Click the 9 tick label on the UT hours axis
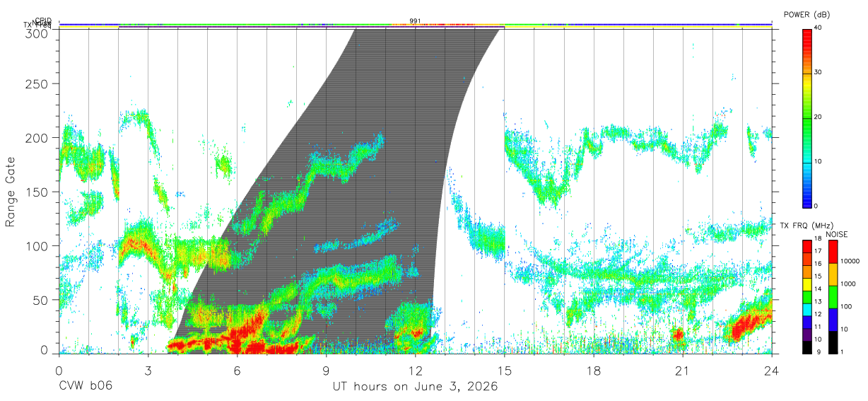The image size is (868, 401). coord(326,371)
